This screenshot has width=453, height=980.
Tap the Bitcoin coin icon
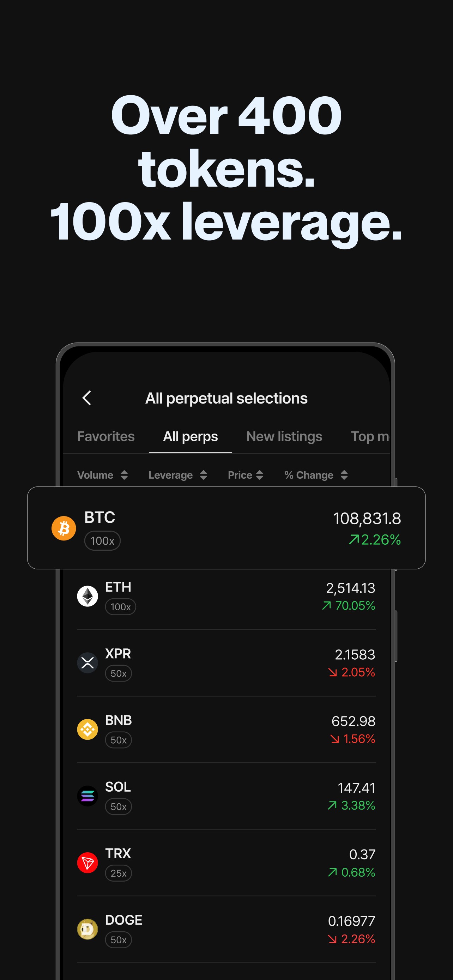64,528
